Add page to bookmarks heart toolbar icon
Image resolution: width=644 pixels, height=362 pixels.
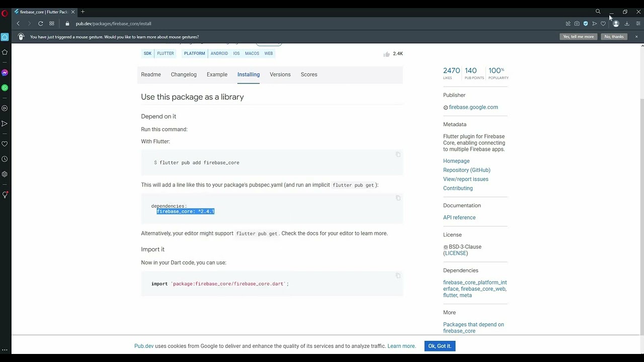click(x=603, y=24)
